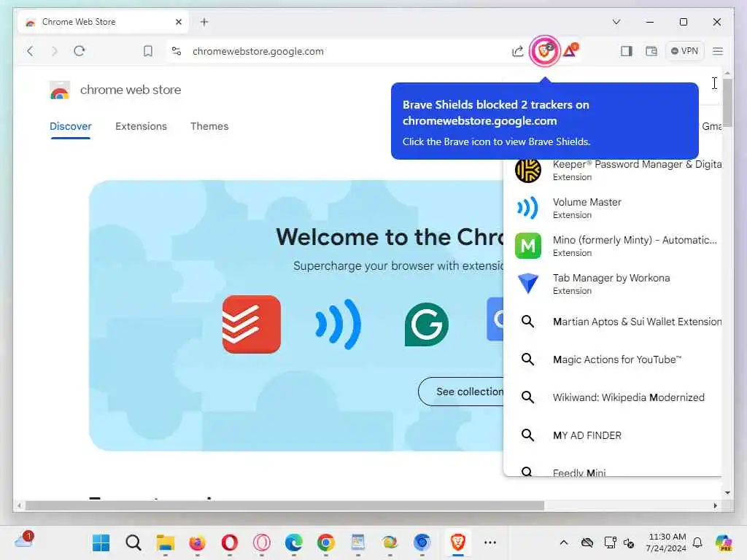View site information icon in address bar
Screen dimensions: 747x560
(177, 51)
